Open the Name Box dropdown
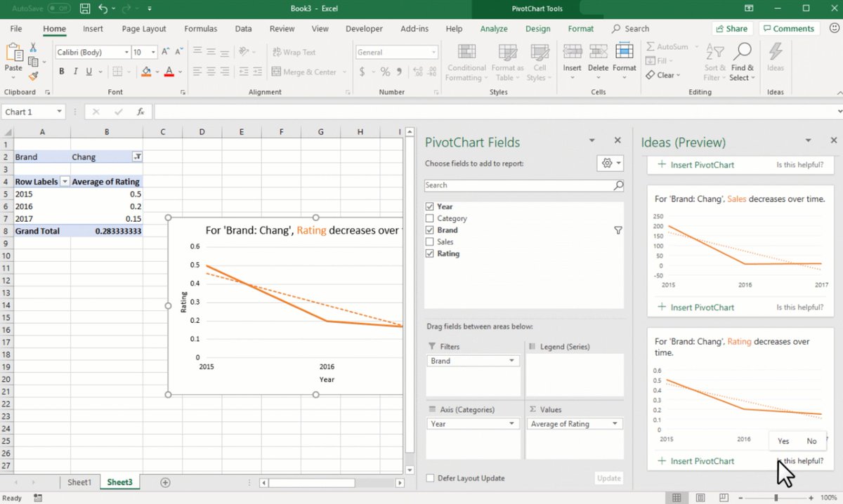 60,112
